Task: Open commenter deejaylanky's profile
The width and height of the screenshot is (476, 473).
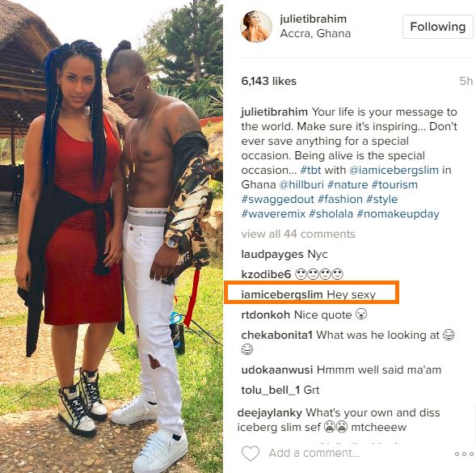Action: pyautogui.click(x=270, y=413)
